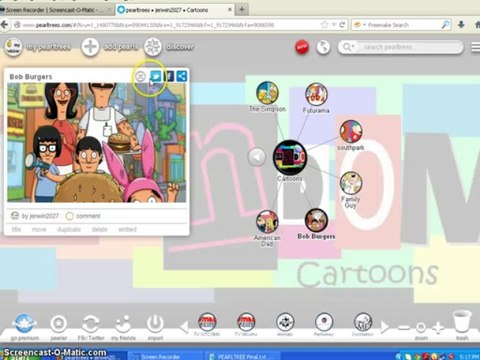Click the back arrow beside Cartoons
This screenshot has width=480, height=360.
click(257, 157)
